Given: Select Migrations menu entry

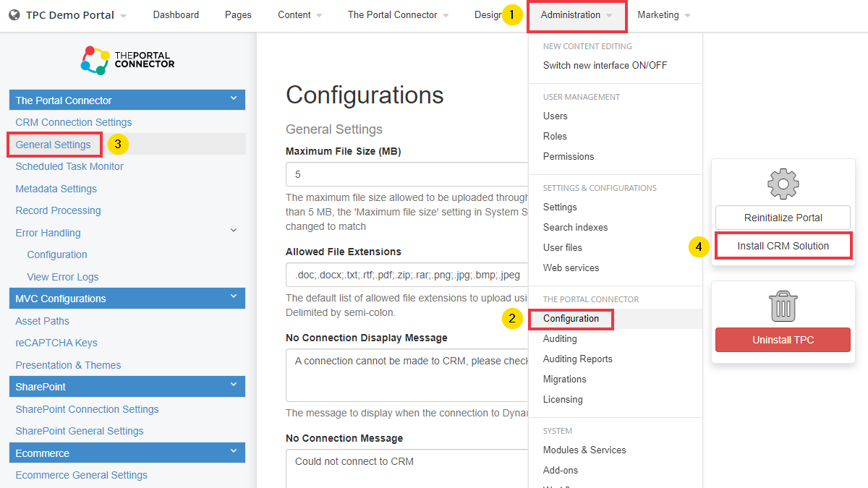Looking at the screenshot, I should pos(565,379).
